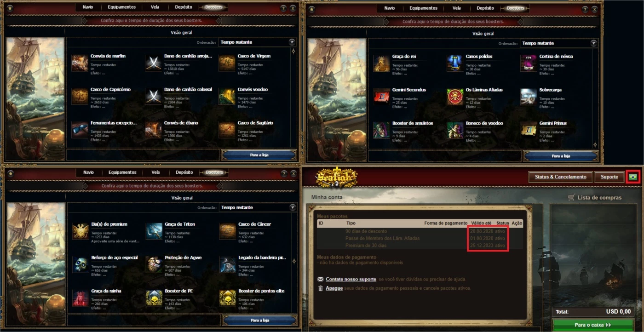The width and height of the screenshot is (644, 332).
Task: Select the Os Lâminas Afiadas emblem icon
Action: [x=455, y=97]
